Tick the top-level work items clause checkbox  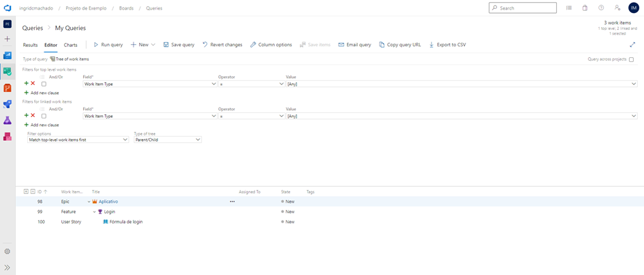point(44,84)
